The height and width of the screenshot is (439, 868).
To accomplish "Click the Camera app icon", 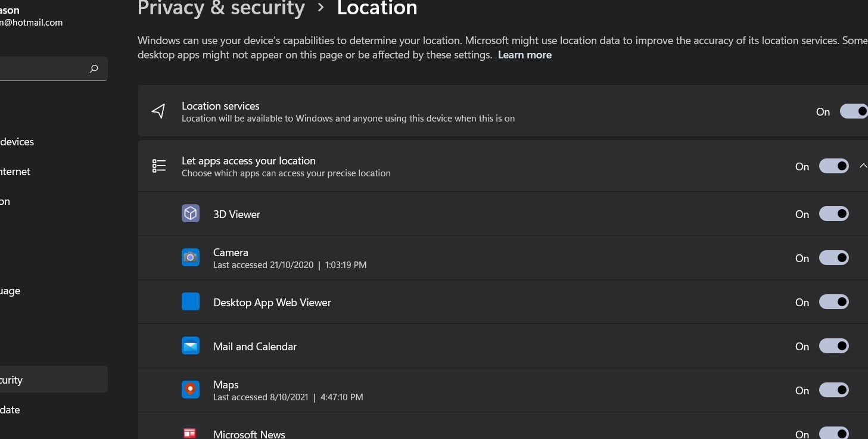I will [191, 258].
